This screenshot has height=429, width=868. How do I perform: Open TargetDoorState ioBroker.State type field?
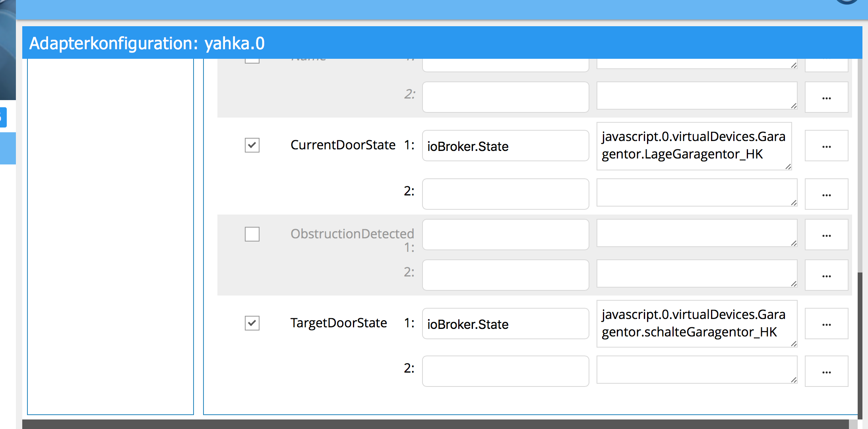pos(505,324)
